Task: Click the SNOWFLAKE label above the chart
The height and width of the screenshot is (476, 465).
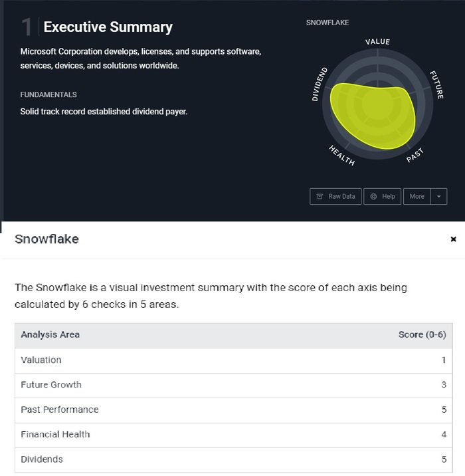Action: [x=327, y=23]
